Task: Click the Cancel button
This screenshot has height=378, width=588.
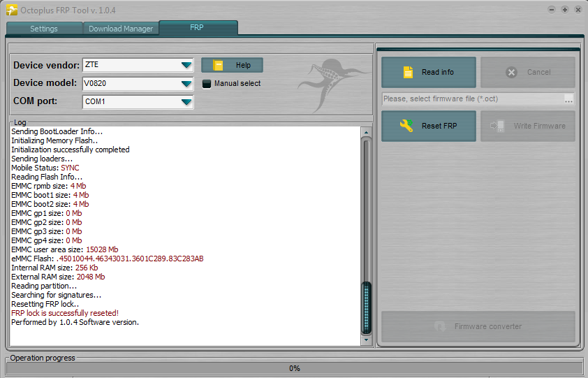Action: tap(528, 72)
